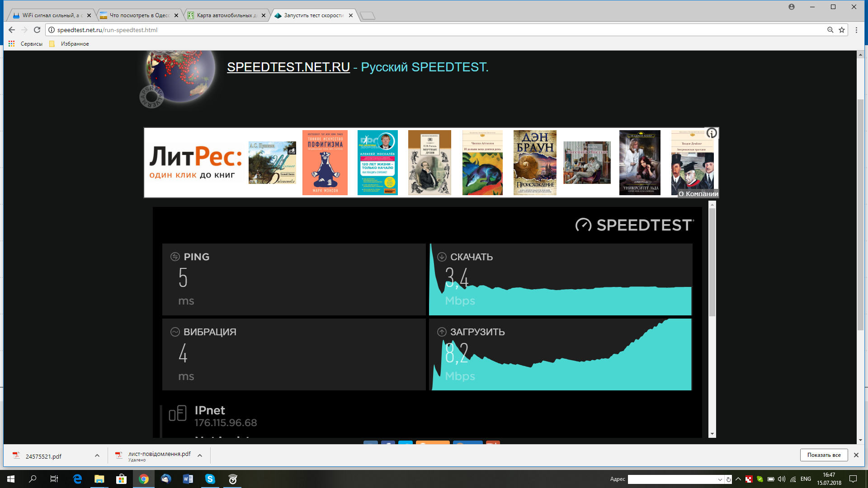Image resolution: width=868 pixels, height=488 pixels.
Task: Click the ЗАГРУЗИТЬ upload arrow icon
Action: pos(442,332)
